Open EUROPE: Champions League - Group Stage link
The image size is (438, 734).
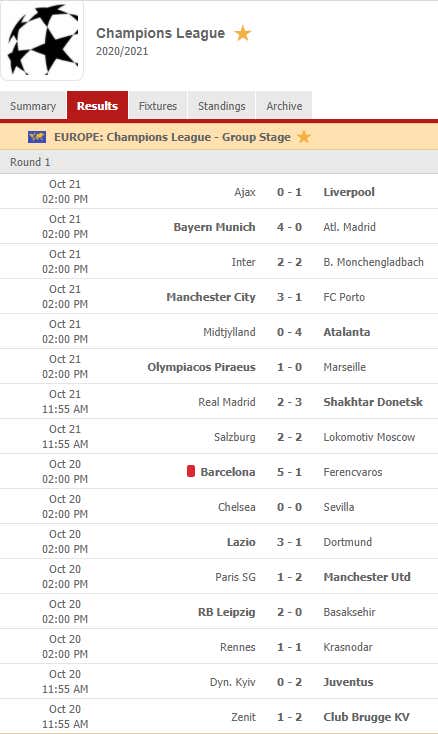point(172,137)
